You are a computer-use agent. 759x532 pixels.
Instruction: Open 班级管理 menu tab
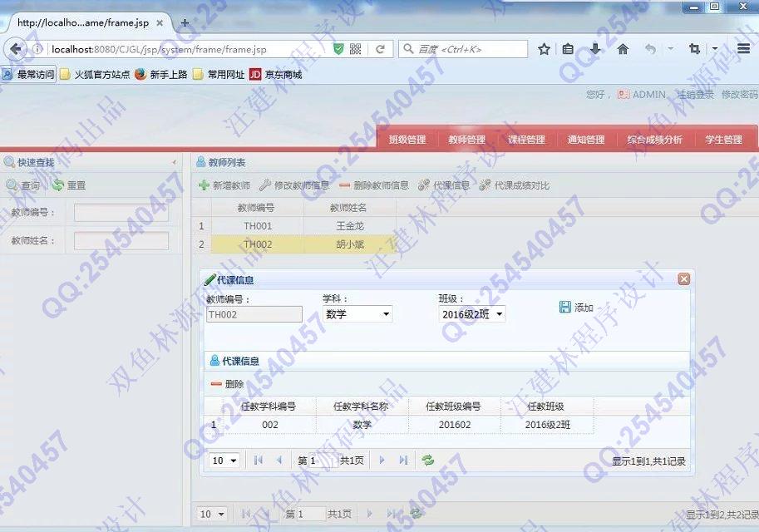[407, 140]
